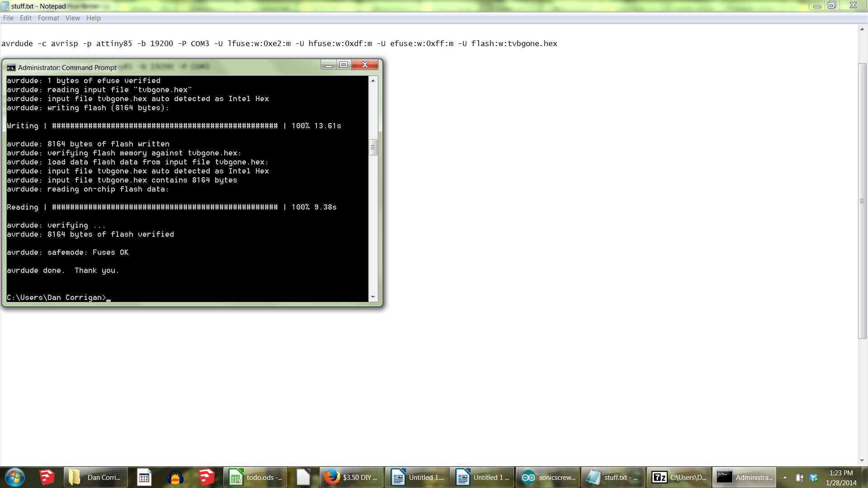Open the Edit menu
868x488 pixels.
tap(25, 18)
